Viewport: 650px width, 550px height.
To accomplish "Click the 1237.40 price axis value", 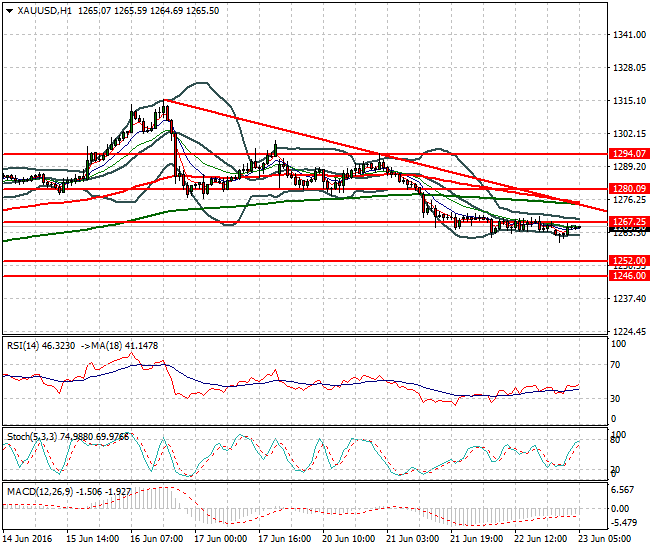I will click(x=629, y=298).
